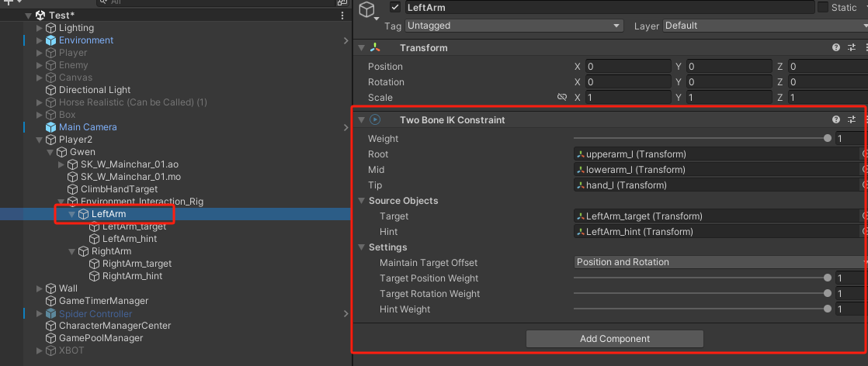Expand the RightArm tree node
Viewport: 868px width, 366px height.
71,251
